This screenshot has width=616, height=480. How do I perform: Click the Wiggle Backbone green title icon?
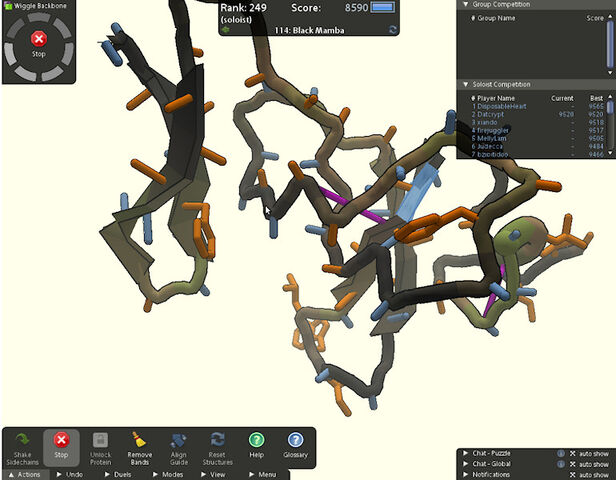pyautogui.click(x=8, y=6)
